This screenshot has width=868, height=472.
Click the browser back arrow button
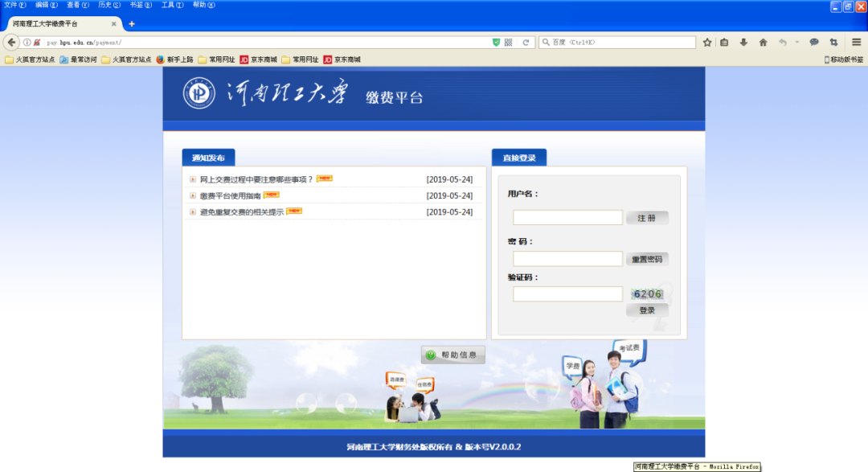tap(11, 42)
